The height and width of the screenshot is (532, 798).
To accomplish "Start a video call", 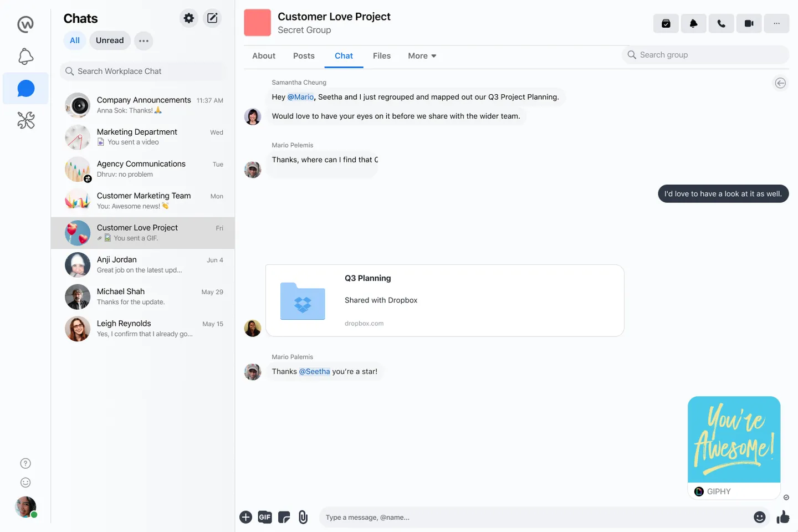I will (749, 24).
